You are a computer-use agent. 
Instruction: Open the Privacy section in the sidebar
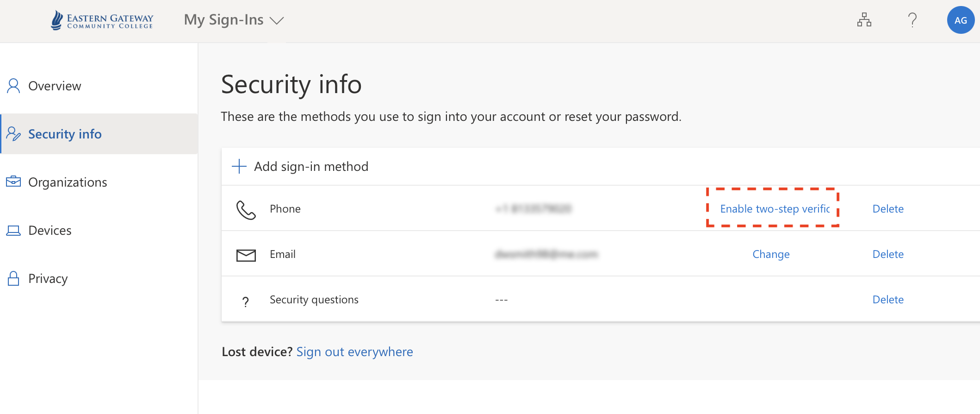(48, 279)
